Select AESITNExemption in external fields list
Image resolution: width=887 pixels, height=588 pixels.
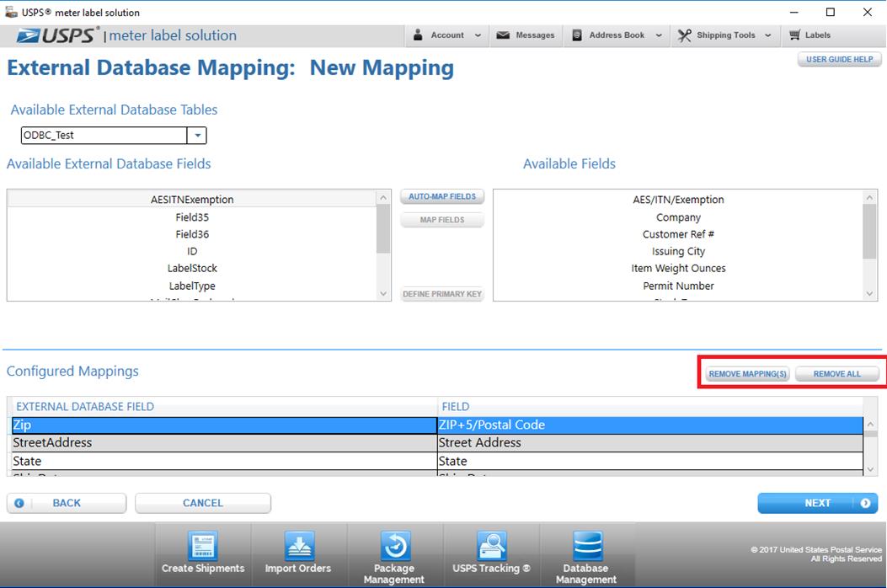(192, 199)
